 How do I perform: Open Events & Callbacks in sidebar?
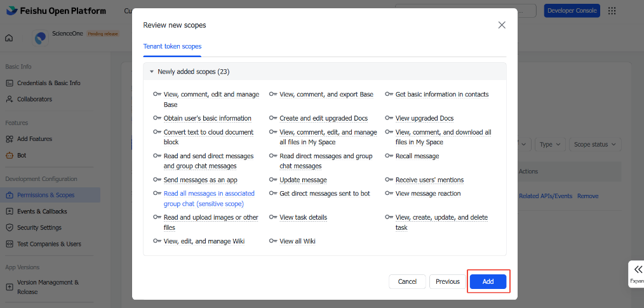(42, 211)
